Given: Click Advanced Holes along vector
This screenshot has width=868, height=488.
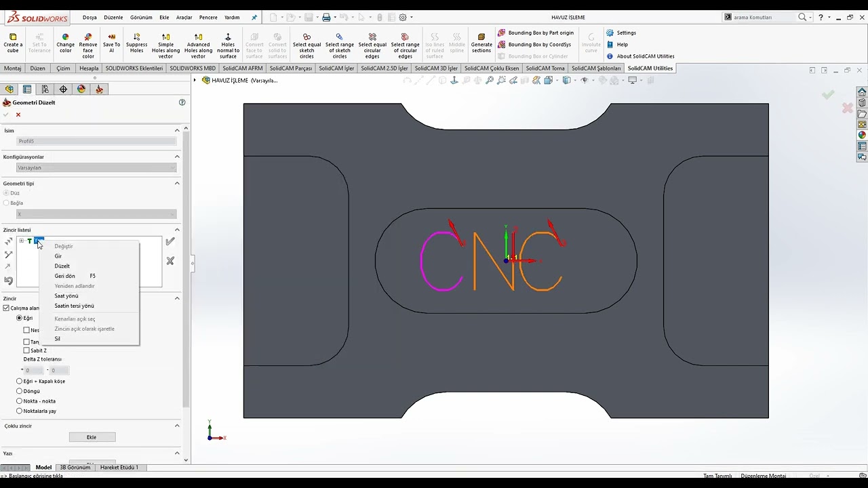Looking at the screenshot, I should [198, 46].
